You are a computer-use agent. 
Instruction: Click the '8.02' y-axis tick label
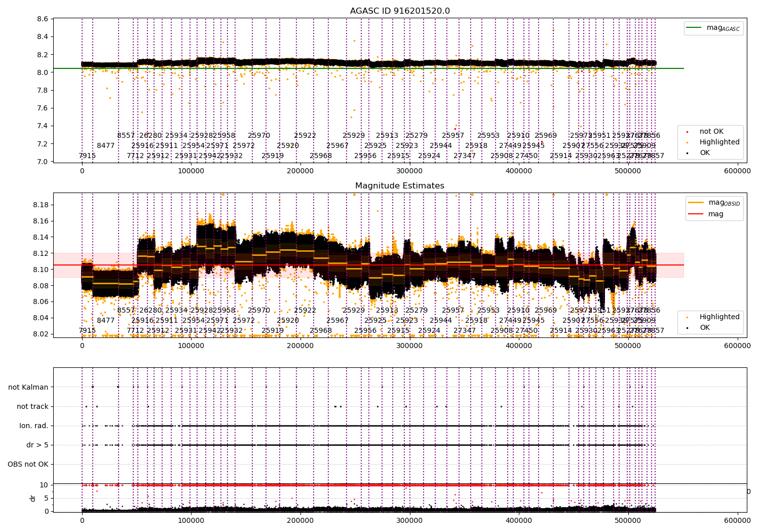click(x=41, y=334)
